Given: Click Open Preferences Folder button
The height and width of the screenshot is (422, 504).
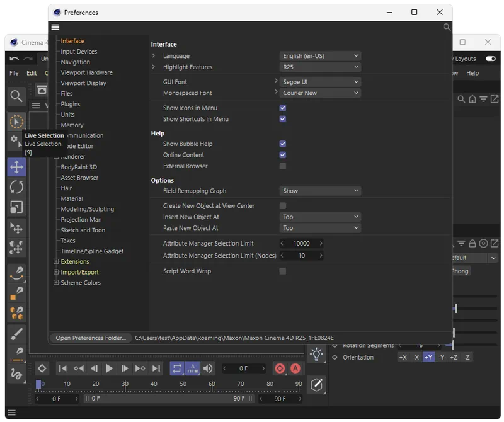Looking at the screenshot, I should (91, 338).
